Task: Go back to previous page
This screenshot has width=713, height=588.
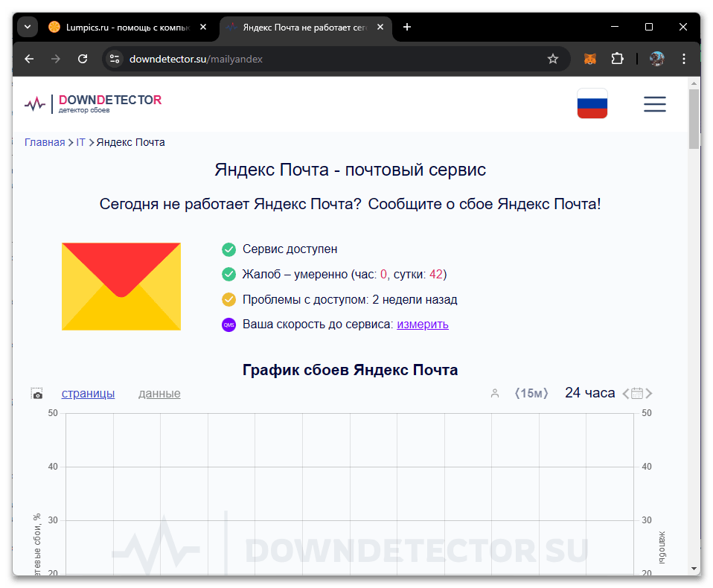Action: tap(29, 59)
